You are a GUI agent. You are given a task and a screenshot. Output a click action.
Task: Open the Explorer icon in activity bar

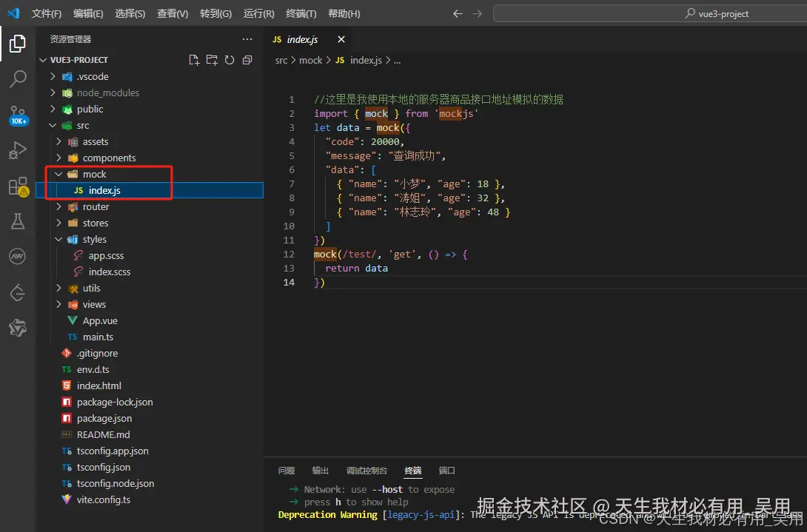click(x=18, y=44)
